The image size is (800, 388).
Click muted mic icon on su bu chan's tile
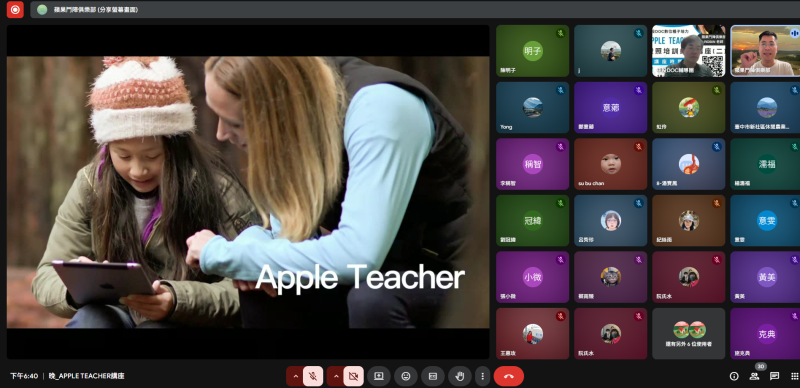click(639, 147)
